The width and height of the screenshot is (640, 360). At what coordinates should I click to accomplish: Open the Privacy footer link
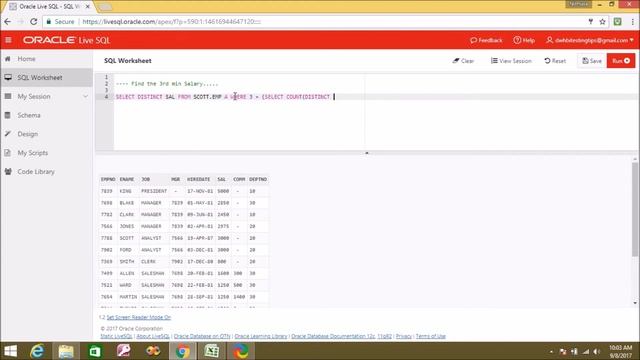click(x=404, y=336)
